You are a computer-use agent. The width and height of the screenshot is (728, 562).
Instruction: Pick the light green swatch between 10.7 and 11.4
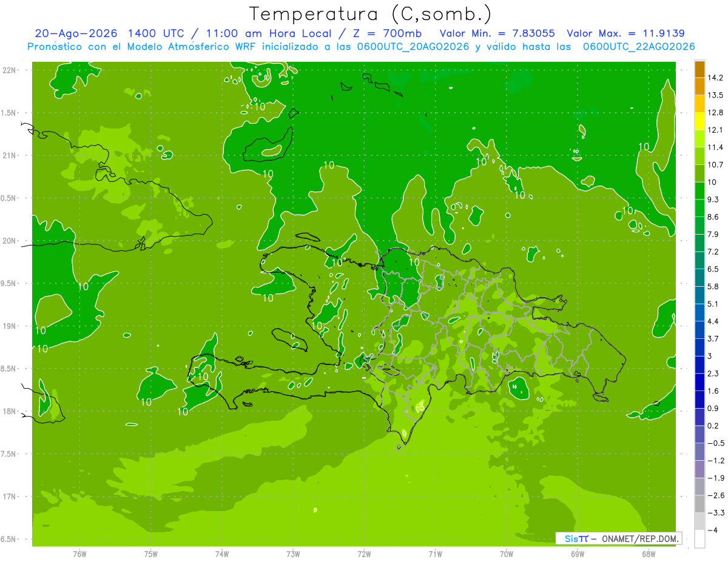tap(699, 156)
